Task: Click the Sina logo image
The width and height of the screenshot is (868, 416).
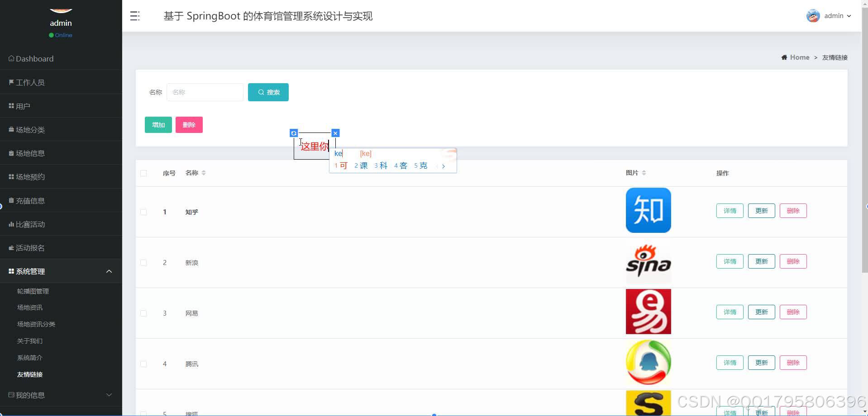Action: (648, 262)
